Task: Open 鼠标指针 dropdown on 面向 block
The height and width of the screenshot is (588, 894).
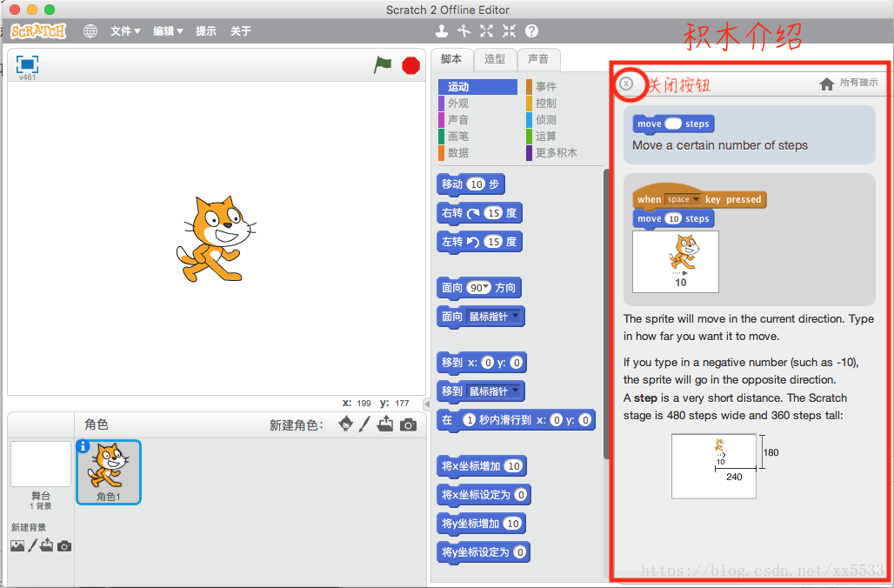Action: (516, 315)
